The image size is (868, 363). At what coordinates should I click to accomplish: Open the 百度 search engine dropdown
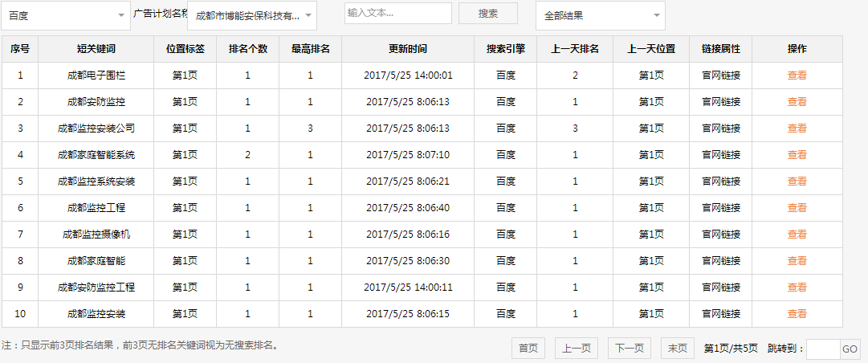(x=65, y=15)
